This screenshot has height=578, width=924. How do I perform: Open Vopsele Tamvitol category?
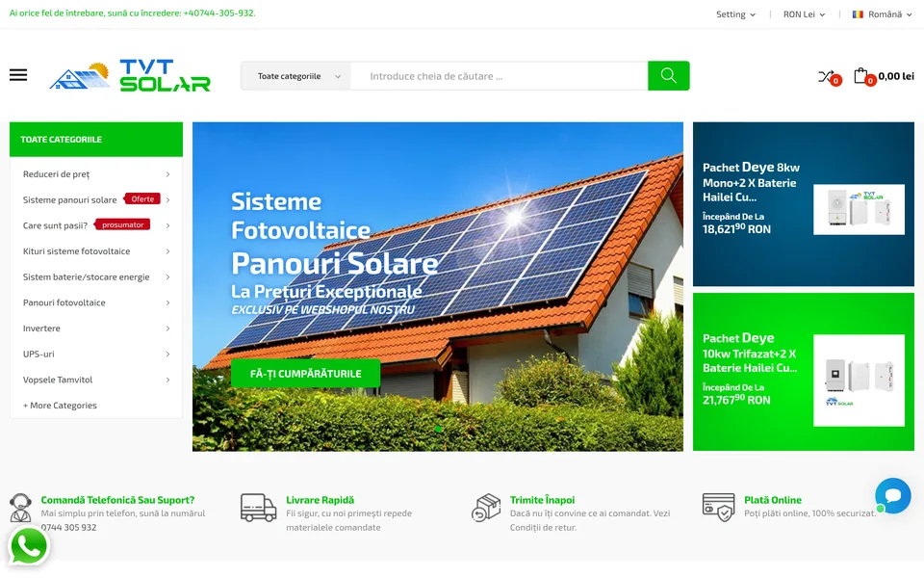pos(58,380)
